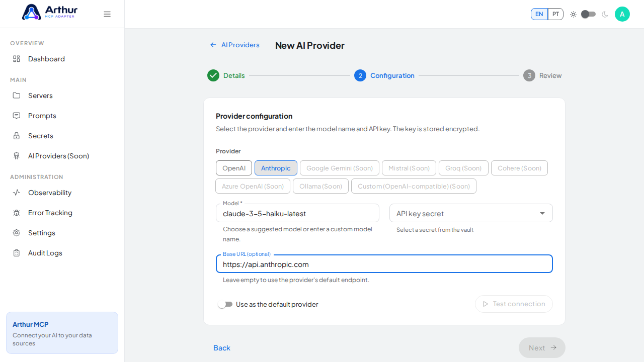This screenshot has height=362, width=644.
Task: Click the API key secret dropdown arrow
Action: point(542,213)
